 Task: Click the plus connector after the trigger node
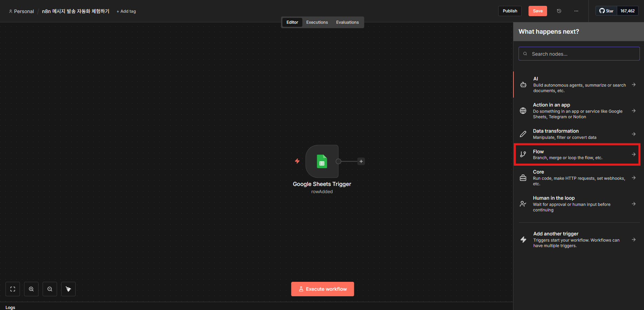click(361, 161)
